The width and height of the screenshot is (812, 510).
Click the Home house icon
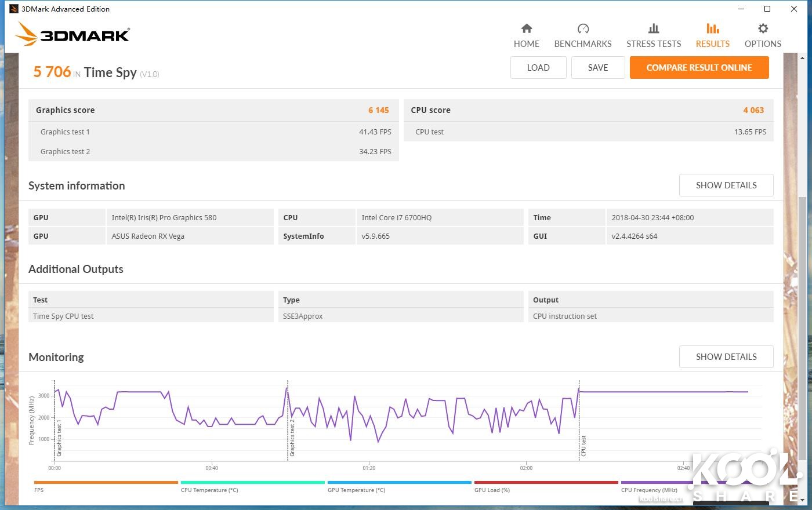(527, 28)
